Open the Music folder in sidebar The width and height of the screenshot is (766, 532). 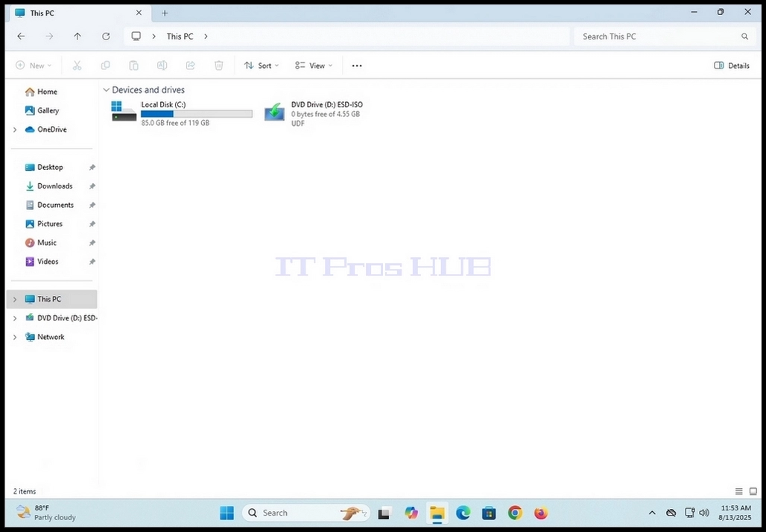40,243
